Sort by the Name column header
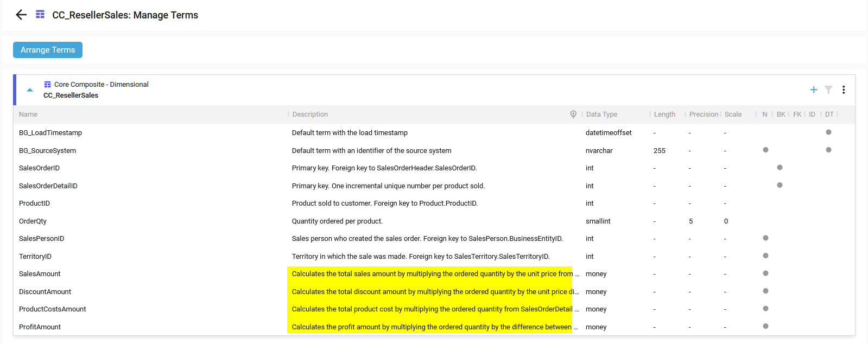Screen dimensions: 868x344 [x=28, y=114]
